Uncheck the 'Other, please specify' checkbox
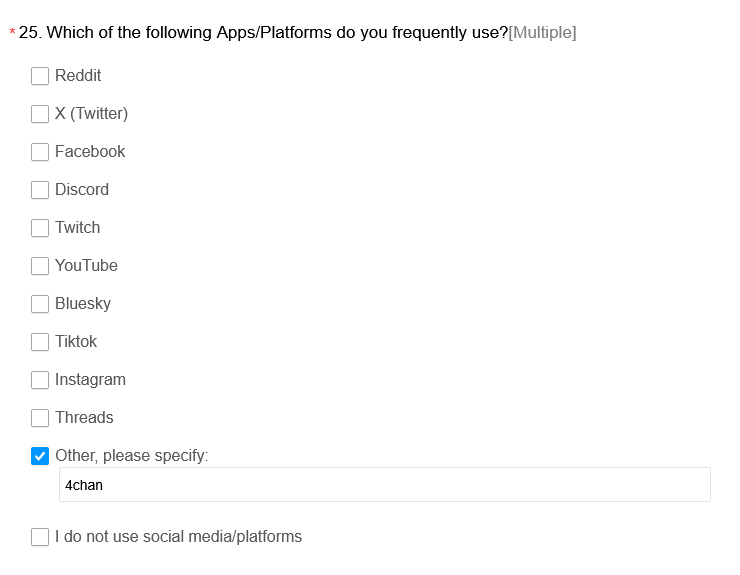 coord(40,456)
